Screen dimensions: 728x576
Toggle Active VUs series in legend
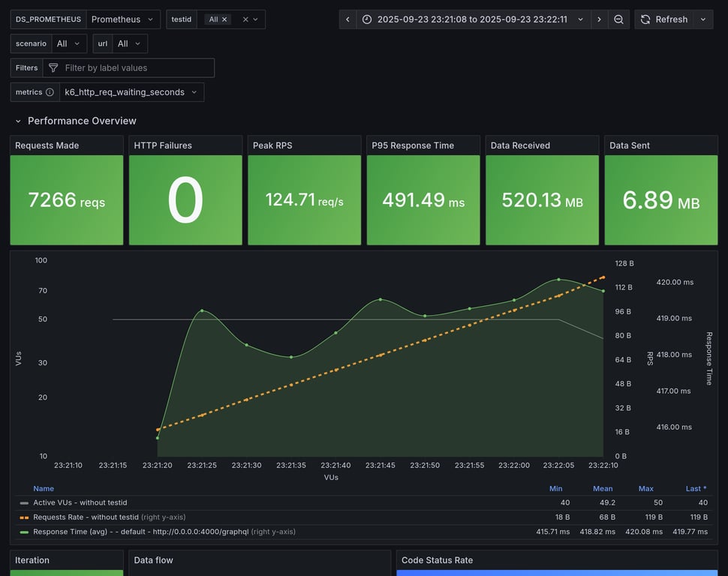click(x=80, y=502)
